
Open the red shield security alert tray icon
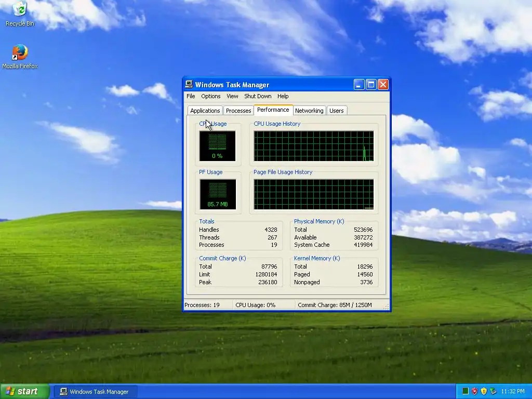pyautogui.click(x=474, y=391)
